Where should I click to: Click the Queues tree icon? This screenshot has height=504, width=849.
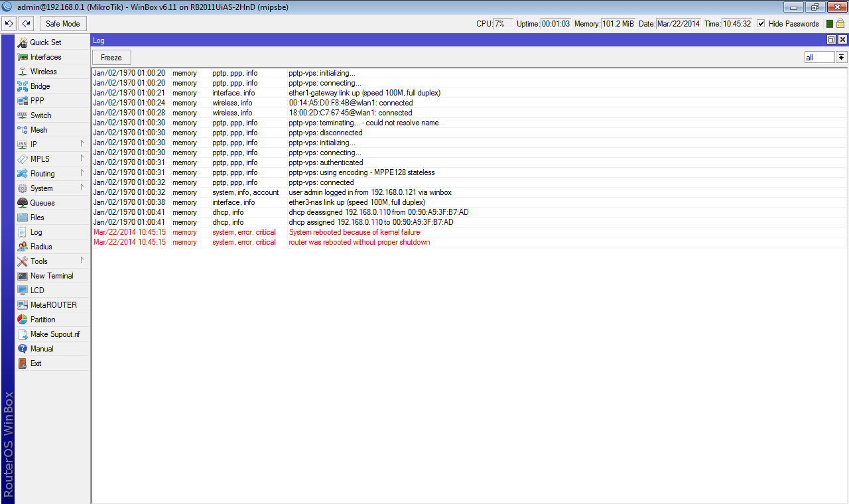[x=23, y=203]
